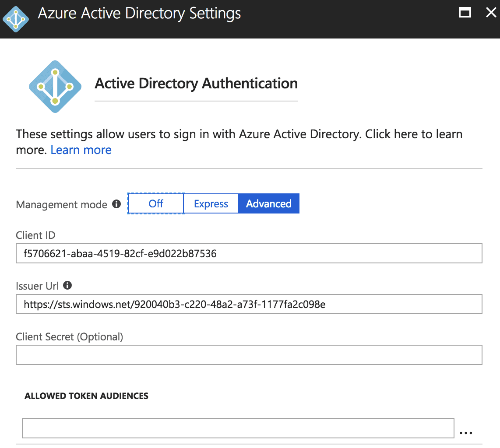Open the Learn more link
500x448 pixels.
pos(81,150)
